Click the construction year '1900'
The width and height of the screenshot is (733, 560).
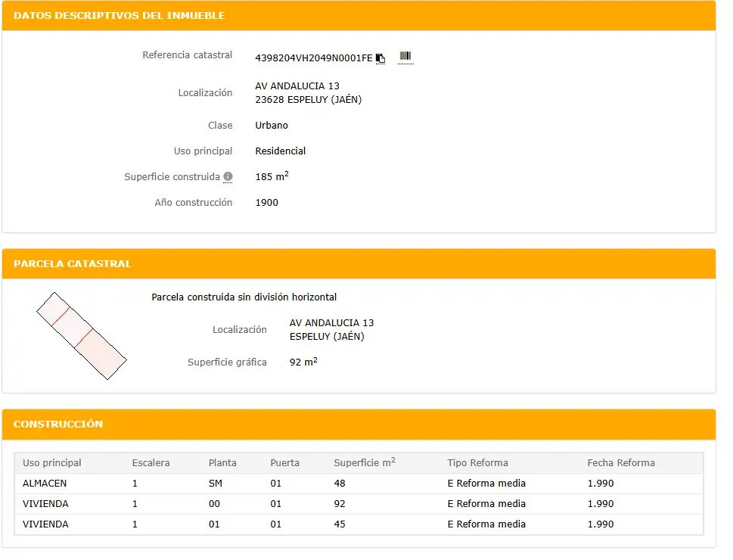pyautogui.click(x=266, y=203)
